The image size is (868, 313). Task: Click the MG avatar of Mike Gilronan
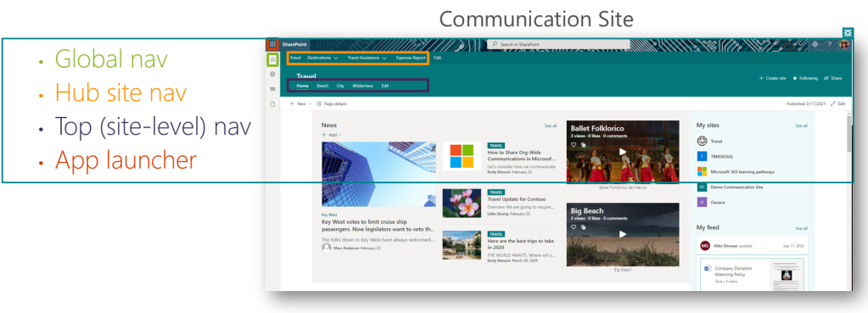click(705, 245)
